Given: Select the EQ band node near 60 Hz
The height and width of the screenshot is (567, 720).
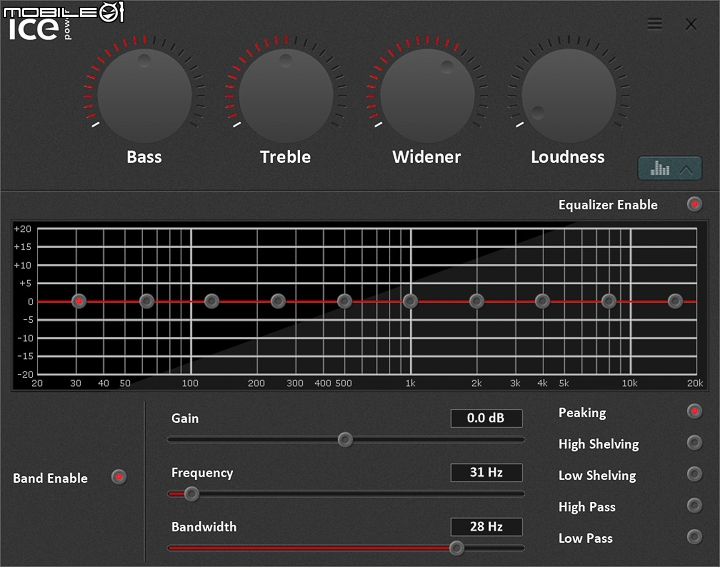Looking at the screenshot, I should (147, 301).
